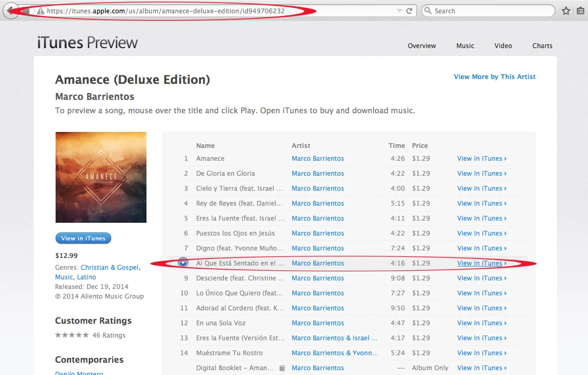Click the 46 Ratings text
588x375 pixels.
[109, 335]
